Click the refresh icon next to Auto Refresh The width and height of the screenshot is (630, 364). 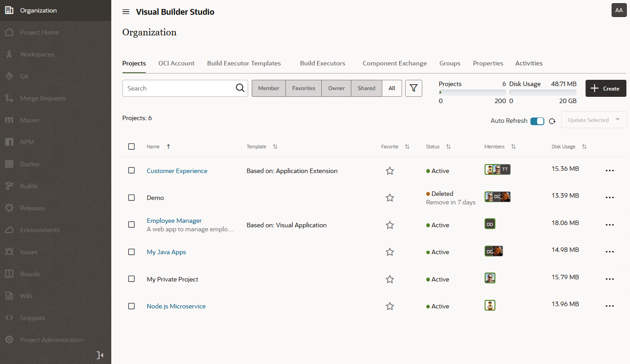pos(552,121)
